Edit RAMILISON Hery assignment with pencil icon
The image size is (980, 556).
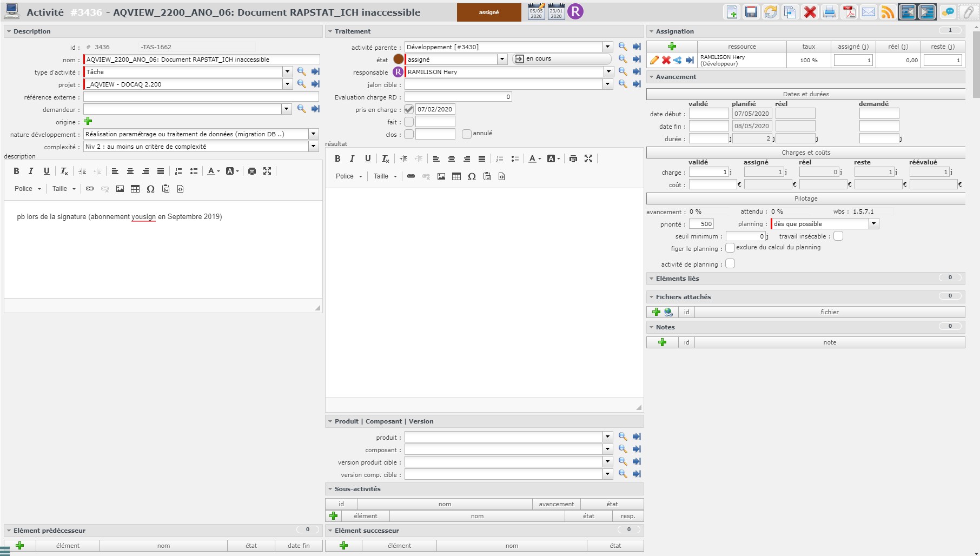[654, 60]
